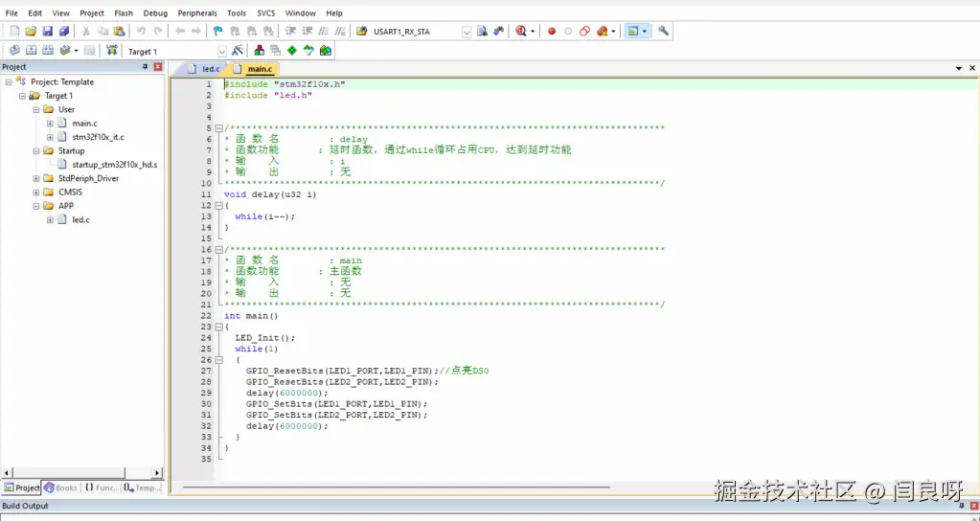
Task: Click the Manage Project Items colored boxes icon
Action: click(x=259, y=51)
